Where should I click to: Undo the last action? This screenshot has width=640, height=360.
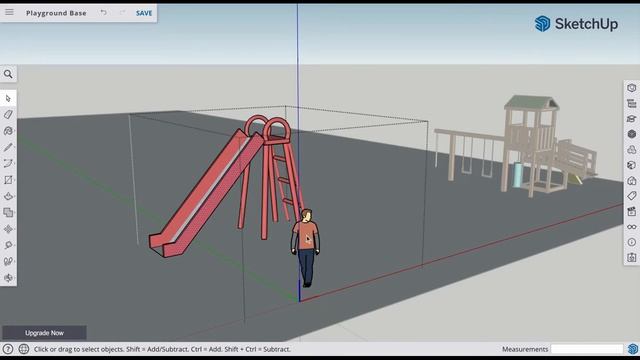coord(104,13)
